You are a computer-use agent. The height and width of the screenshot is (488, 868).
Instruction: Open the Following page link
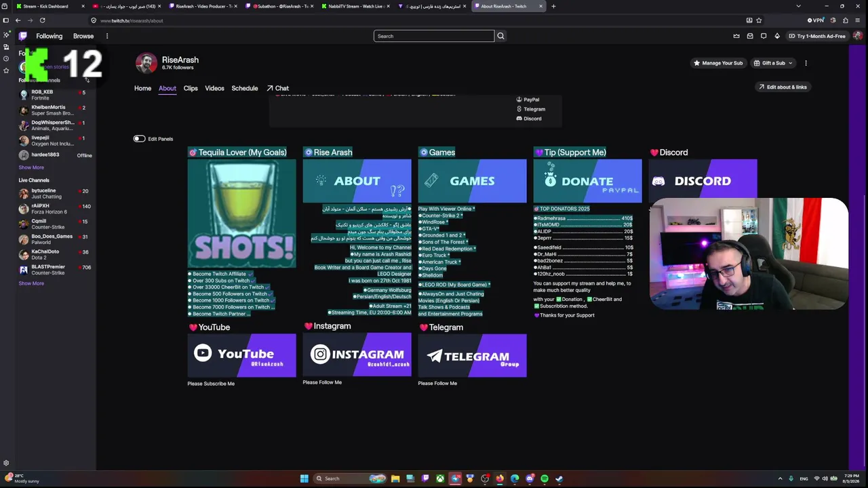click(x=49, y=36)
